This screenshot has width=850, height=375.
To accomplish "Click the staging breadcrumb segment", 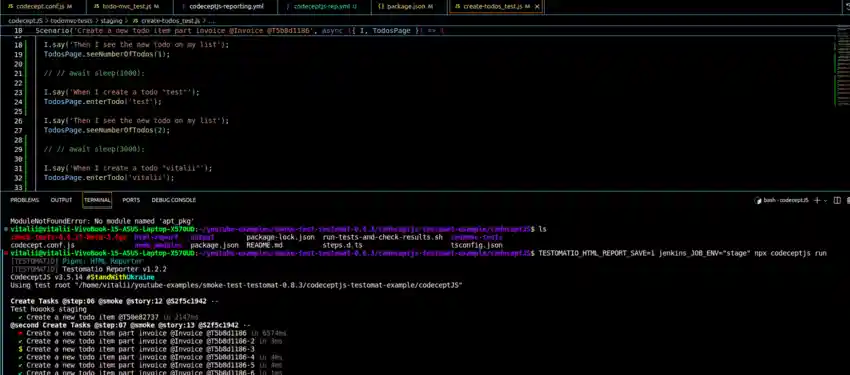I will (111, 20).
